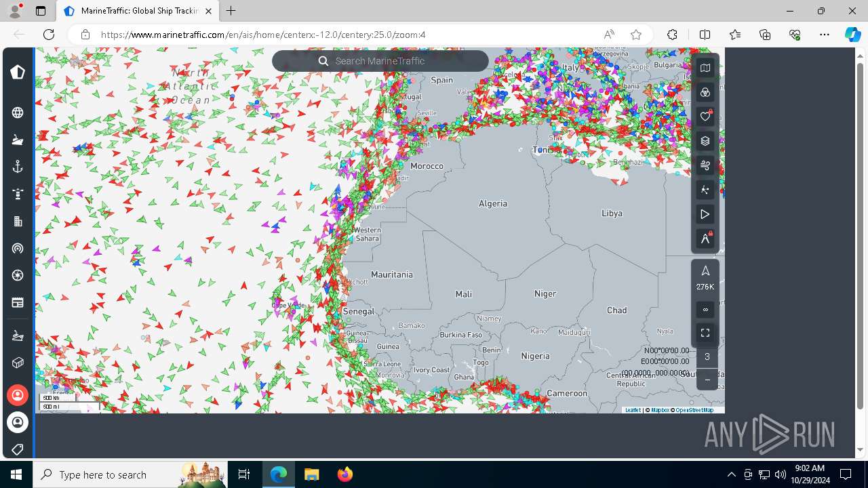This screenshot has width=868, height=488.
Task: Open Edge settings and more menu
Action: 825,35
